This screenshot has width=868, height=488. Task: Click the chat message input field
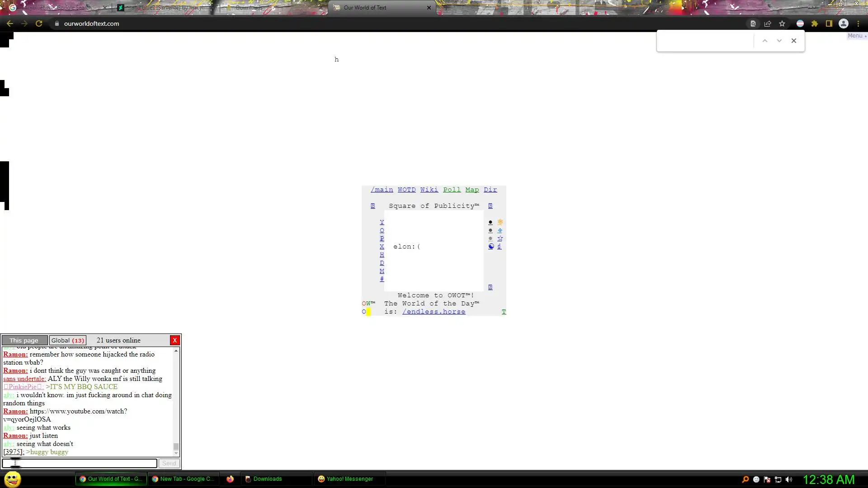(x=80, y=463)
